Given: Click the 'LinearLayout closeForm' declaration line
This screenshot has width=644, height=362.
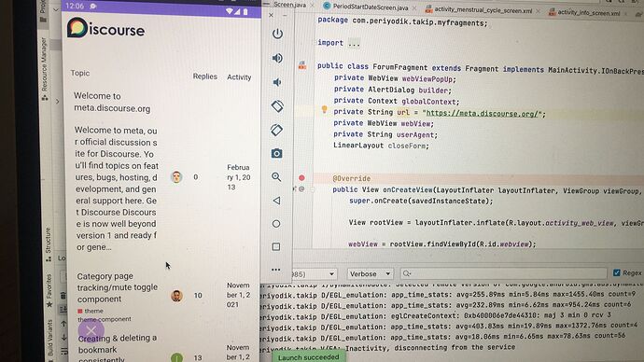Looking at the screenshot, I should pos(381,146).
